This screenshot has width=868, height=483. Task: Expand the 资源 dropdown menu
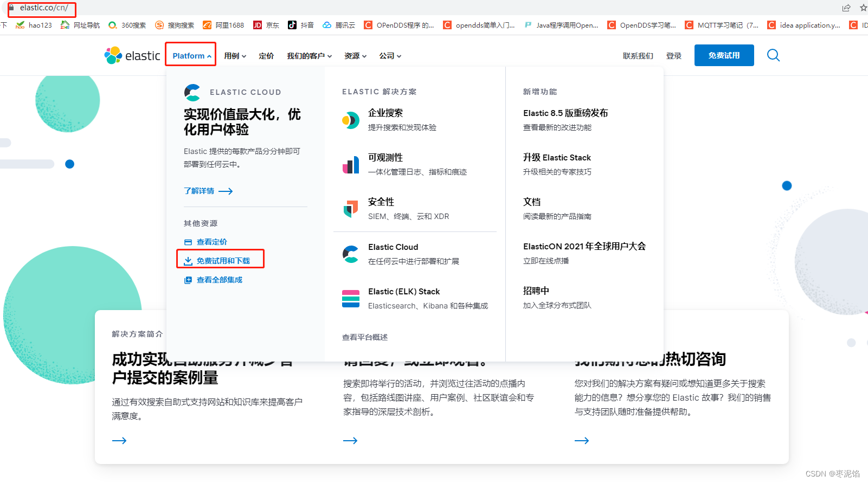[x=355, y=56]
